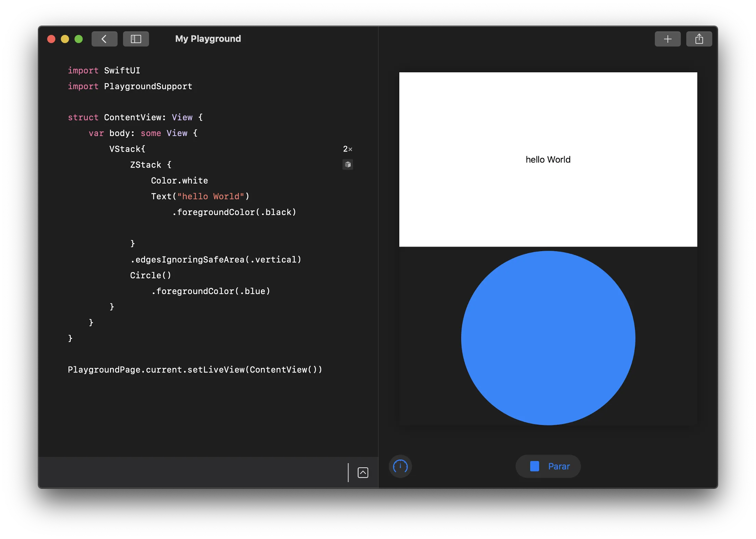
Task: Expand the console with chevron-up icon
Action: tap(363, 472)
